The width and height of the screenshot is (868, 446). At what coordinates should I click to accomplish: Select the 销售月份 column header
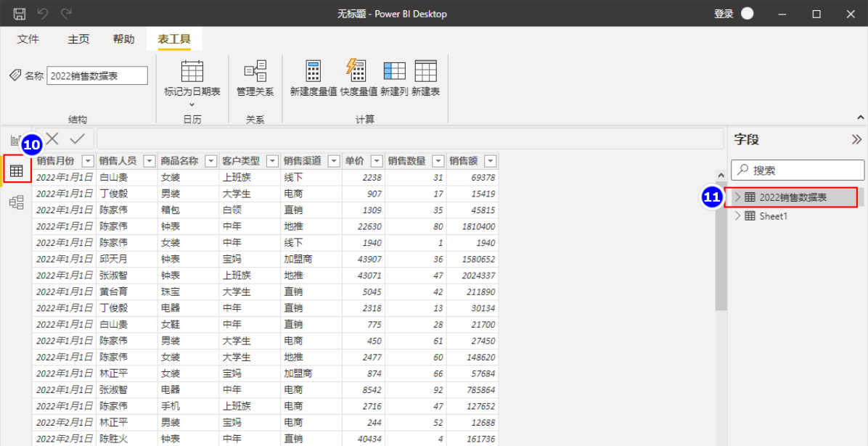(x=55, y=161)
